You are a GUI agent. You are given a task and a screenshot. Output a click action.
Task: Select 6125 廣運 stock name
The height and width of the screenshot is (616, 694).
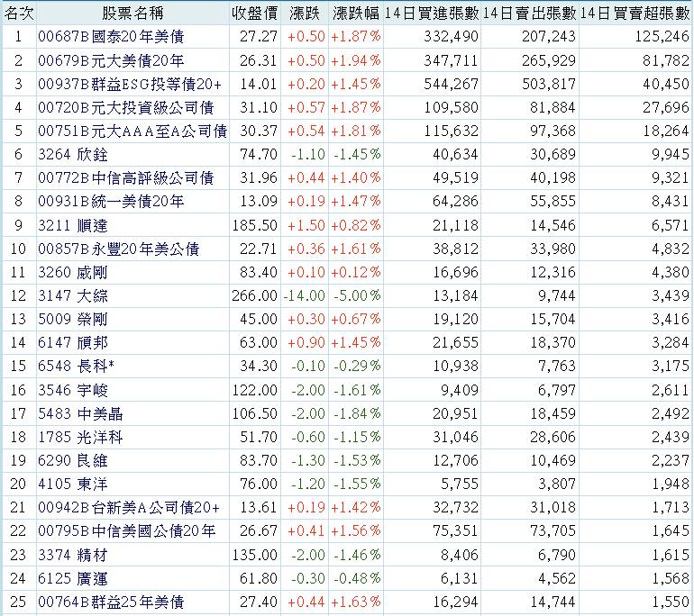coord(73,578)
